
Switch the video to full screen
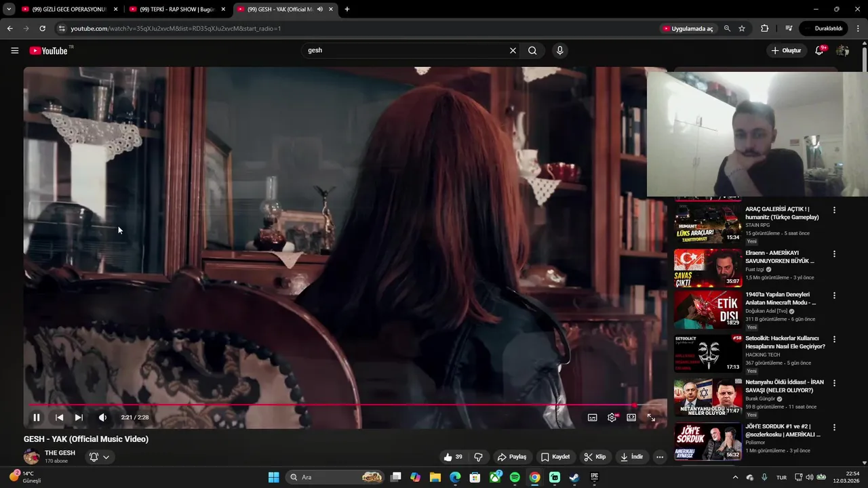(651, 418)
